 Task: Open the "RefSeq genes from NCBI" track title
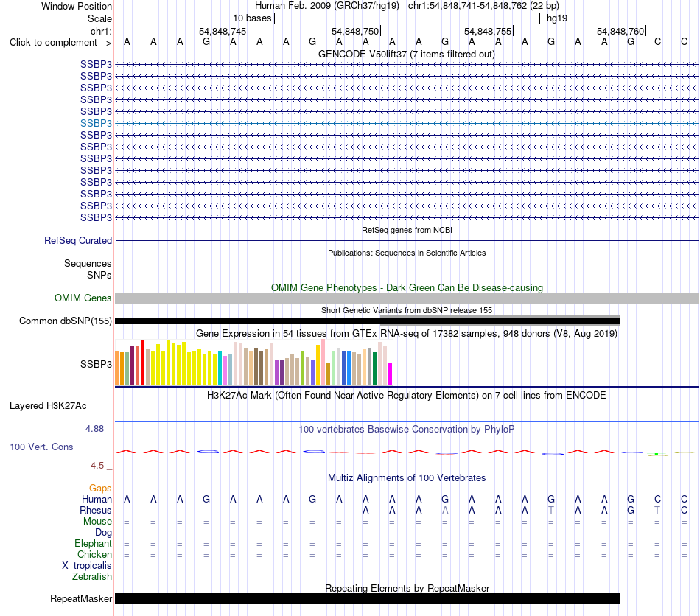(407, 231)
